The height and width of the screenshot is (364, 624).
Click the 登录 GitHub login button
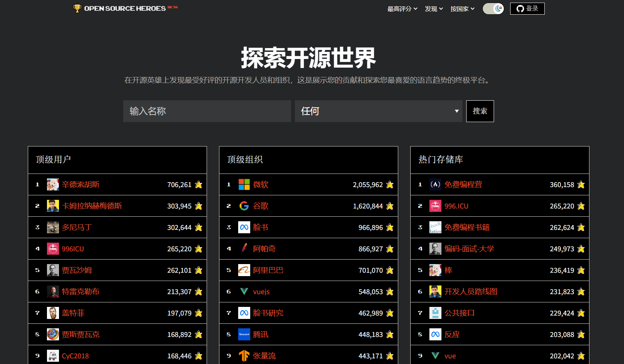tap(527, 9)
